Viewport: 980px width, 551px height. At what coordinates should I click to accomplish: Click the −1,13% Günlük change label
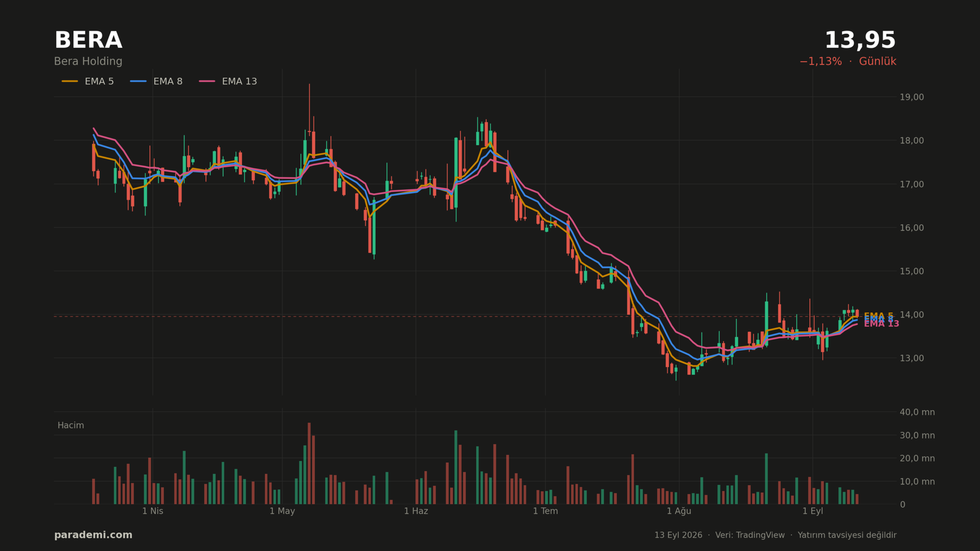click(848, 62)
